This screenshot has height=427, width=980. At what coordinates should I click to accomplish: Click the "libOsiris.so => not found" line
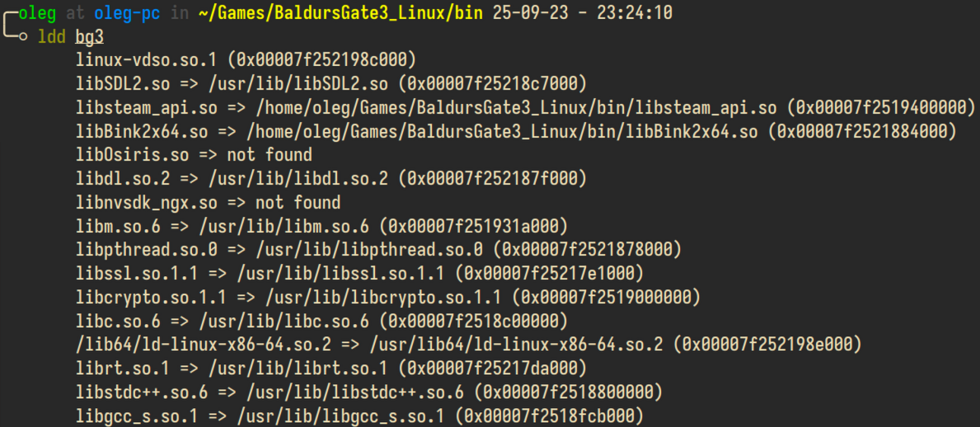click(194, 156)
